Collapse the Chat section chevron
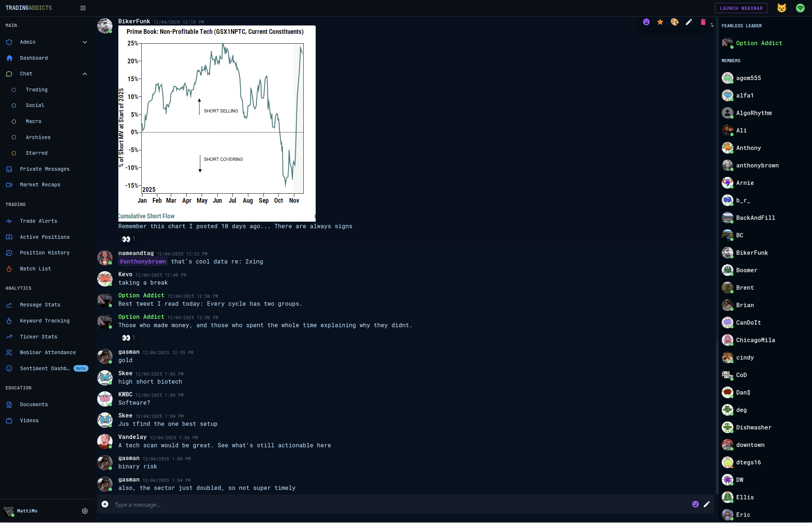The height and width of the screenshot is (523, 812). [85, 74]
